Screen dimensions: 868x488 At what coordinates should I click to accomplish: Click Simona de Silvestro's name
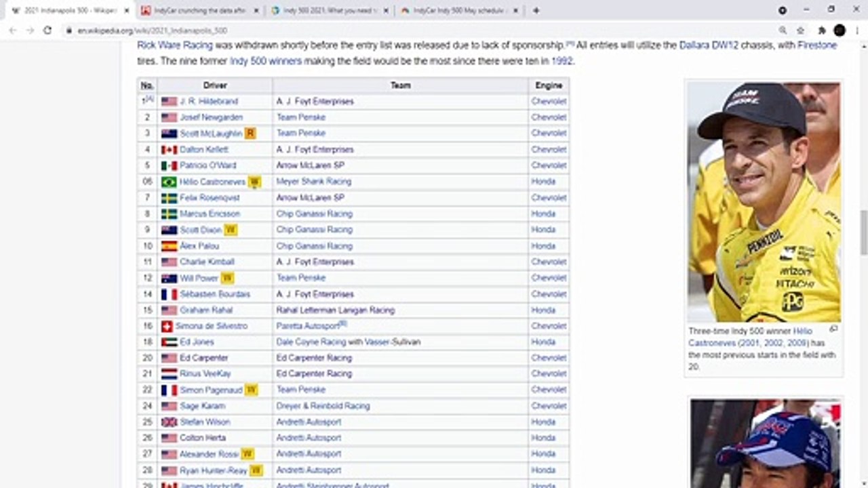click(212, 326)
